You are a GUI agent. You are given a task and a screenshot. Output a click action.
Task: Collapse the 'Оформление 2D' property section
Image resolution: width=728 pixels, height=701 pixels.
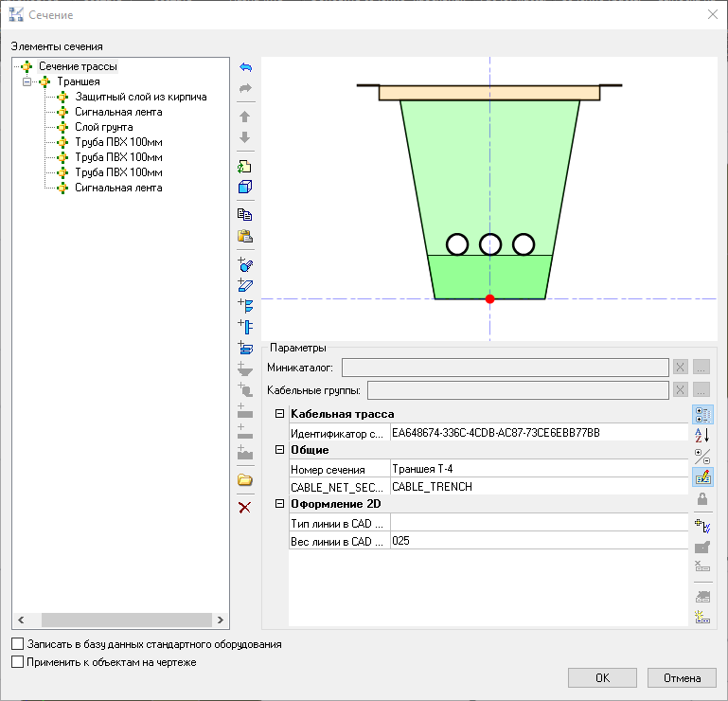coord(279,504)
